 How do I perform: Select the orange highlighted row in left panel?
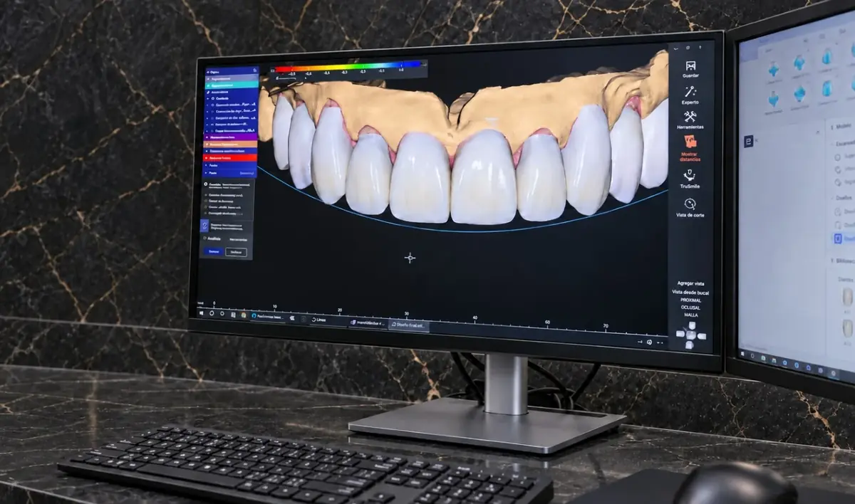231,144
